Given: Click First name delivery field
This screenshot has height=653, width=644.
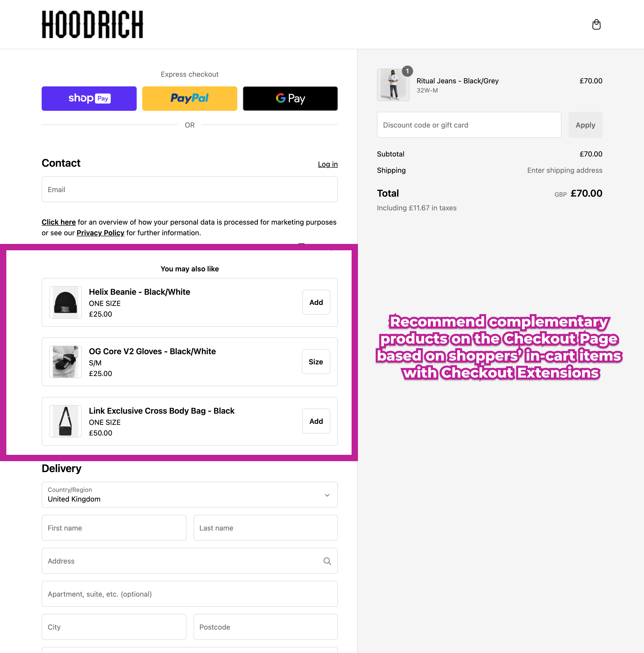Looking at the screenshot, I should [113, 527].
